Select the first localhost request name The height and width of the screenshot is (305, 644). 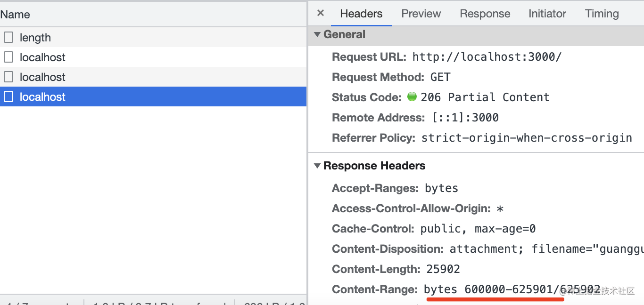pyautogui.click(x=42, y=57)
